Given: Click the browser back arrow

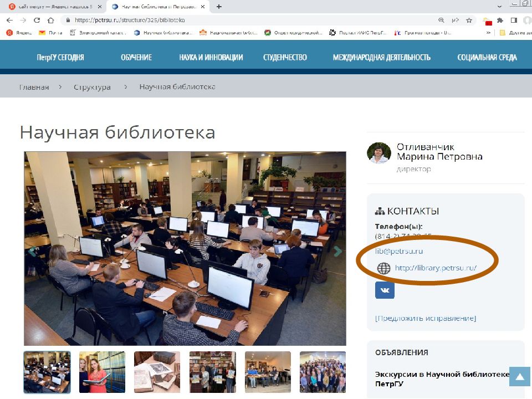Looking at the screenshot, I should (x=9, y=20).
